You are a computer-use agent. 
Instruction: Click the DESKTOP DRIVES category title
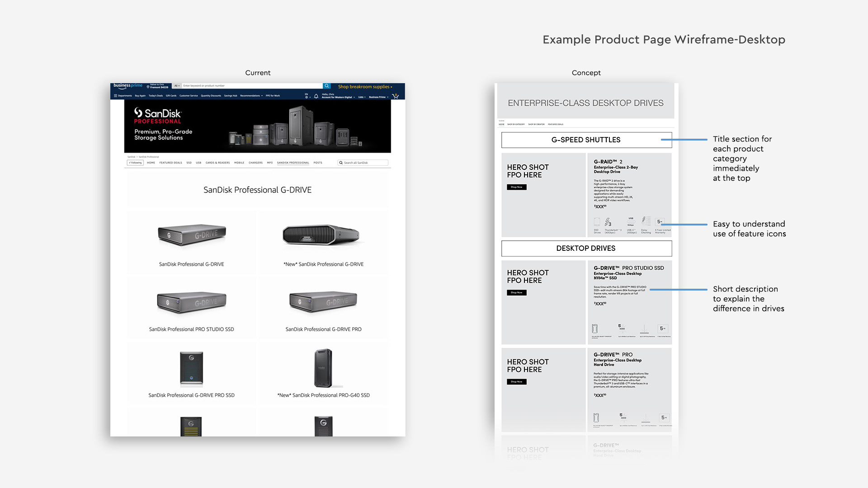(x=586, y=249)
